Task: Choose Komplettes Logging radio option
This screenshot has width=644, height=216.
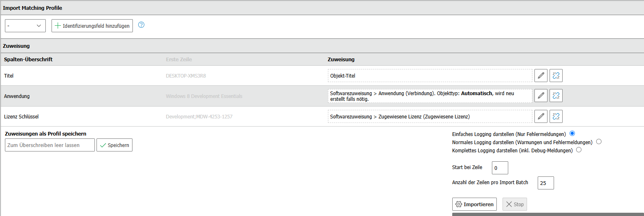Action: pos(579,150)
